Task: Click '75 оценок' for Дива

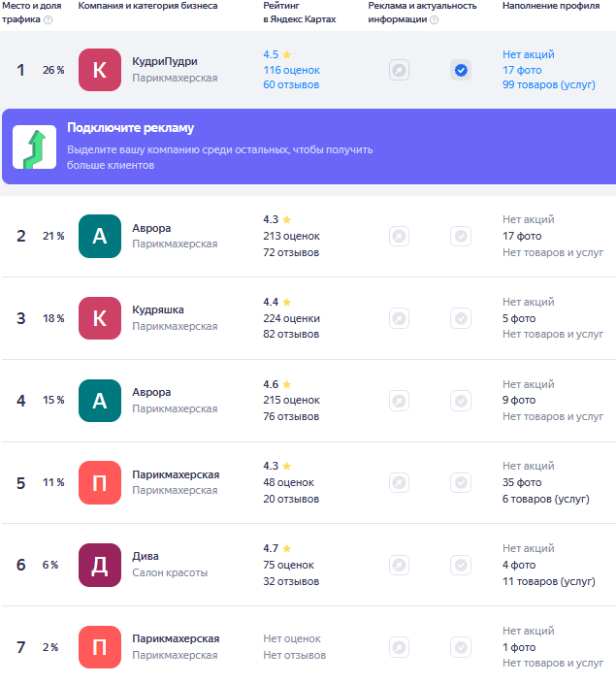Action: pos(288,565)
